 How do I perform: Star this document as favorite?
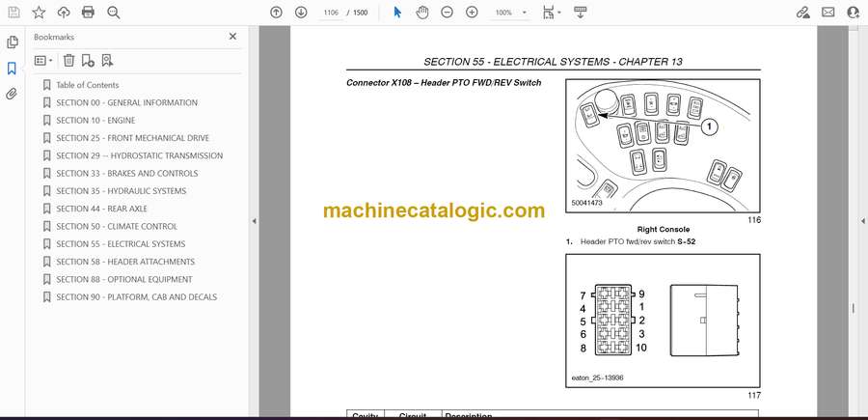pyautogui.click(x=39, y=13)
